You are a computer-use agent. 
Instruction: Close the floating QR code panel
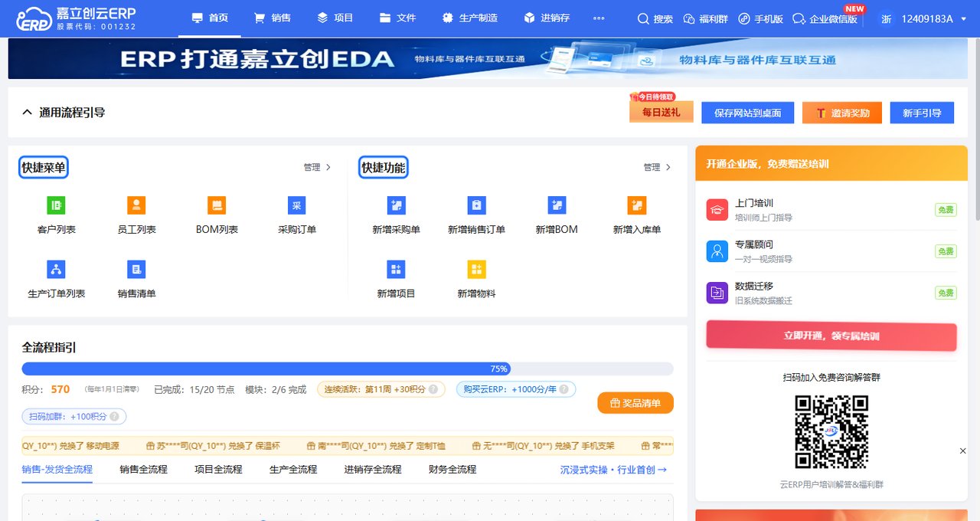tap(963, 451)
